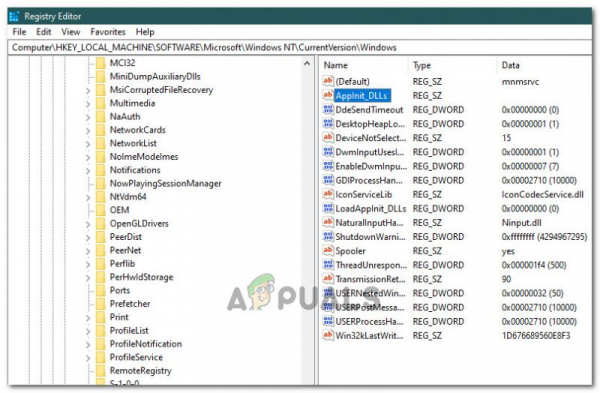Expand the OpenGLDrivers key
This screenshot has width=600, height=393.
(88, 224)
